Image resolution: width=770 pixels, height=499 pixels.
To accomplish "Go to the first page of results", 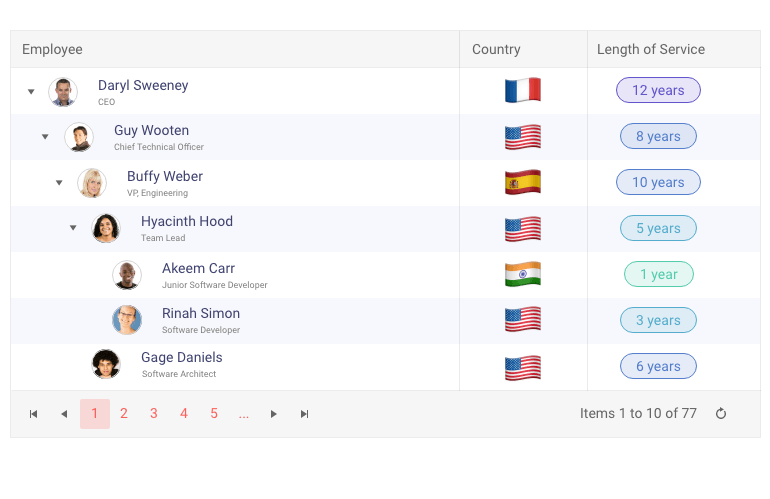I will tap(33, 414).
